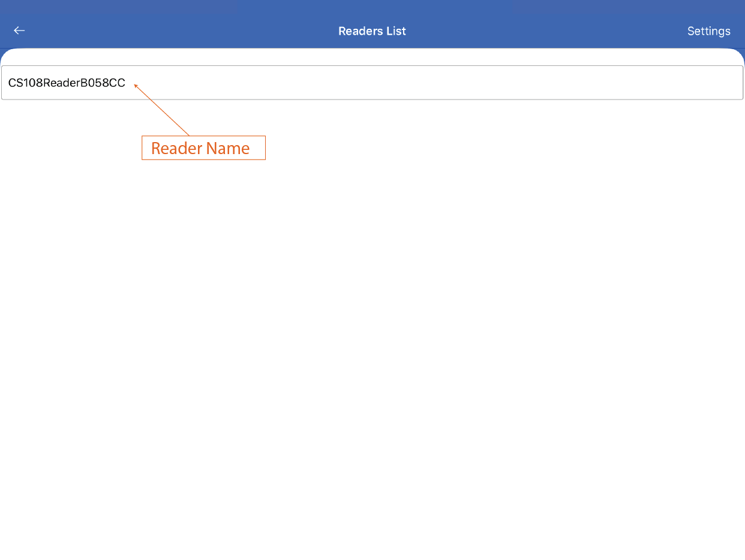Click the middle of the first reader row
The height and width of the screenshot is (560, 745).
click(372, 83)
